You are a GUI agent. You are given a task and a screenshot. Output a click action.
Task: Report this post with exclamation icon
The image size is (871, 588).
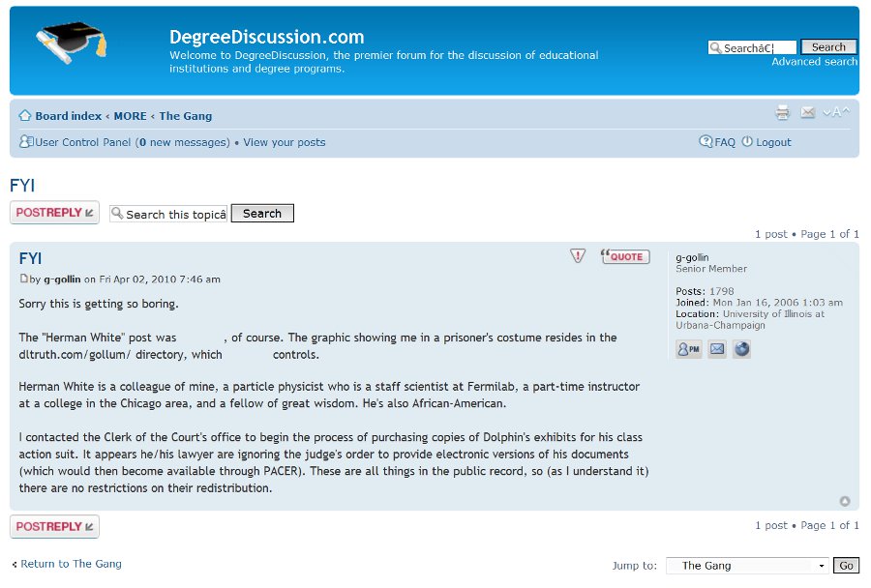[578, 256]
